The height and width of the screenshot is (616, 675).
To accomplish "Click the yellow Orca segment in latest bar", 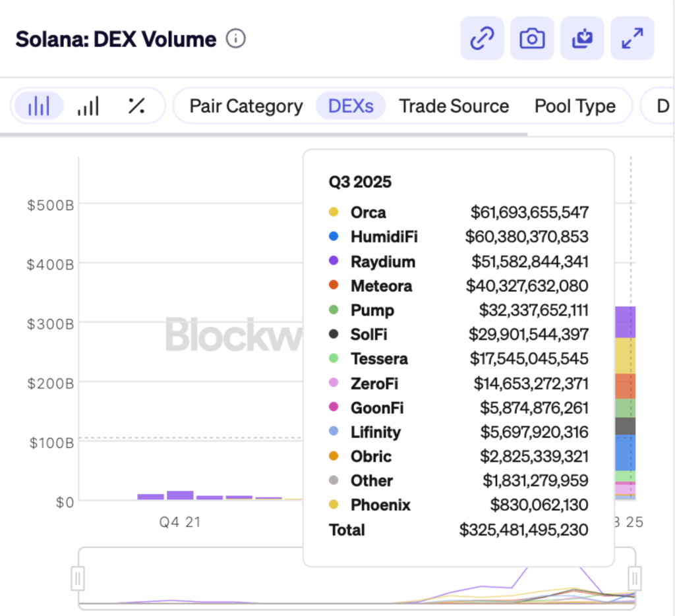I will point(626,356).
